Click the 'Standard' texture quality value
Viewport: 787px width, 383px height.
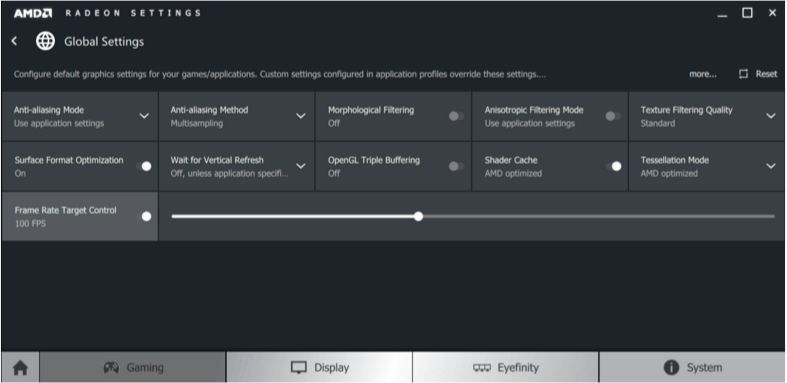pyautogui.click(x=658, y=123)
